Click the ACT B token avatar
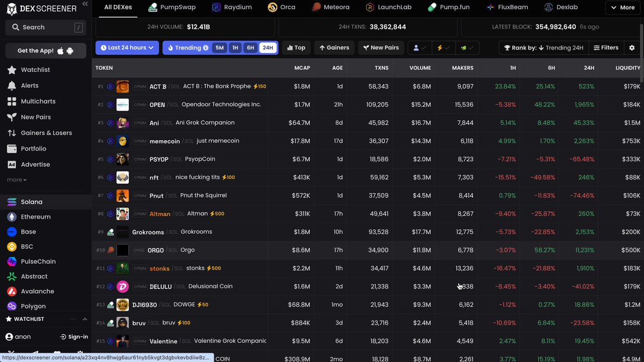The width and height of the screenshot is (644, 362). pos(122,86)
